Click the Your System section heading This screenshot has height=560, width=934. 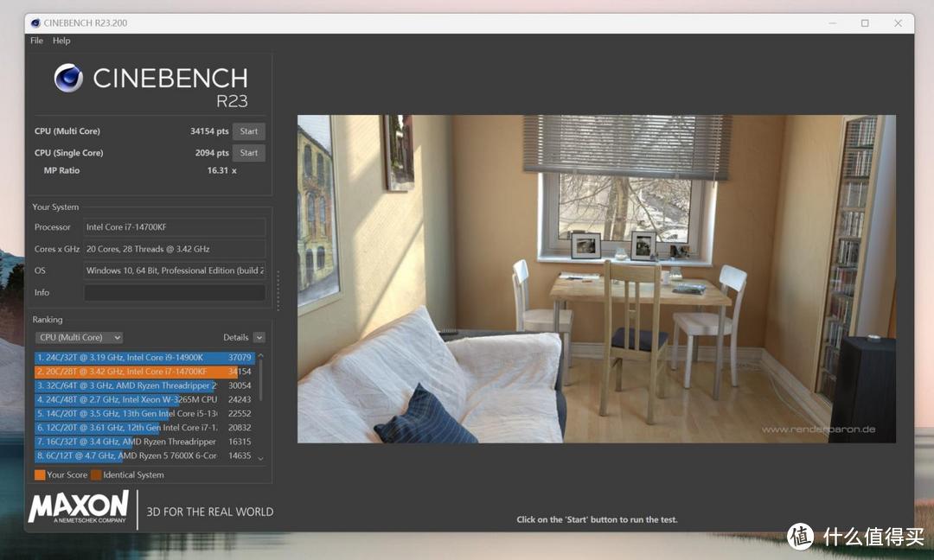coord(55,207)
